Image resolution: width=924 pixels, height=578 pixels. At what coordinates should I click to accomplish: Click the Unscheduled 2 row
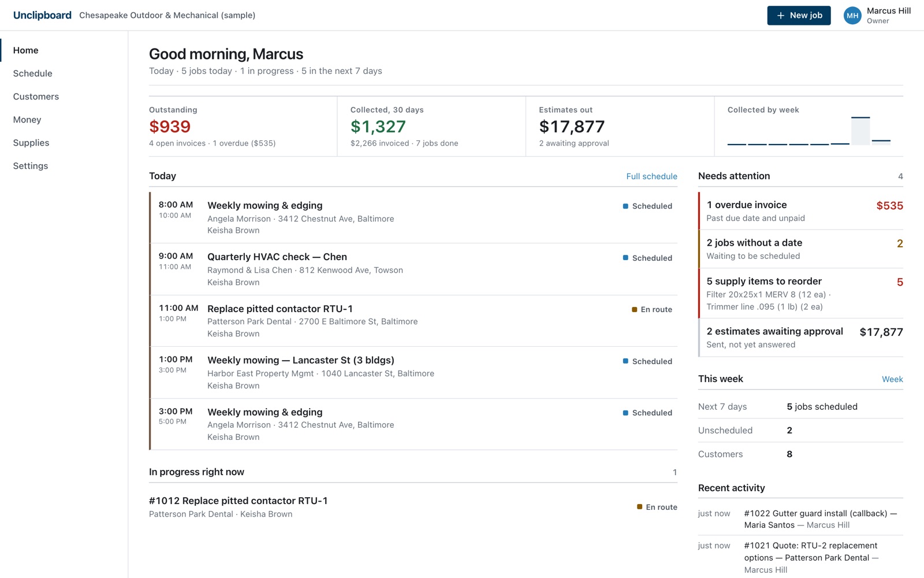tap(801, 431)
